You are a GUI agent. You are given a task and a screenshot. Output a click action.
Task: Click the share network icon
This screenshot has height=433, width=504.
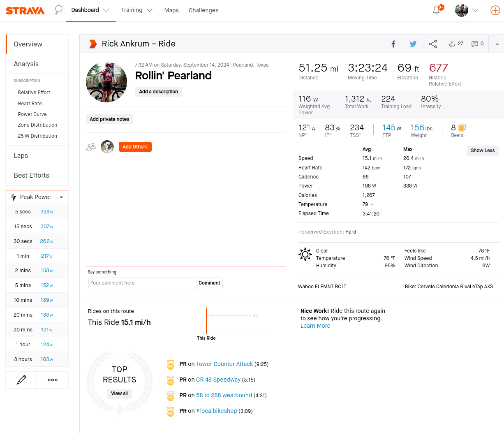tap(433, 44)
